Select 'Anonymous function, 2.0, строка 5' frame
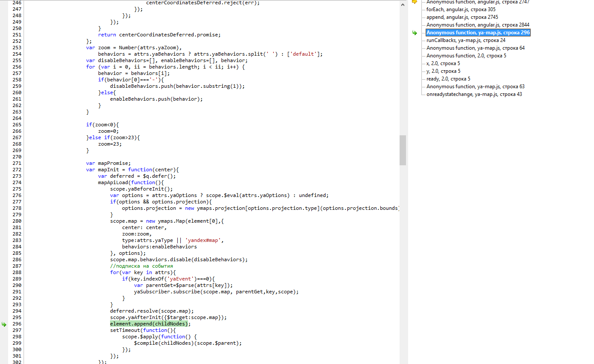Viewport: 594px width, 364px height. coord(466,56)
